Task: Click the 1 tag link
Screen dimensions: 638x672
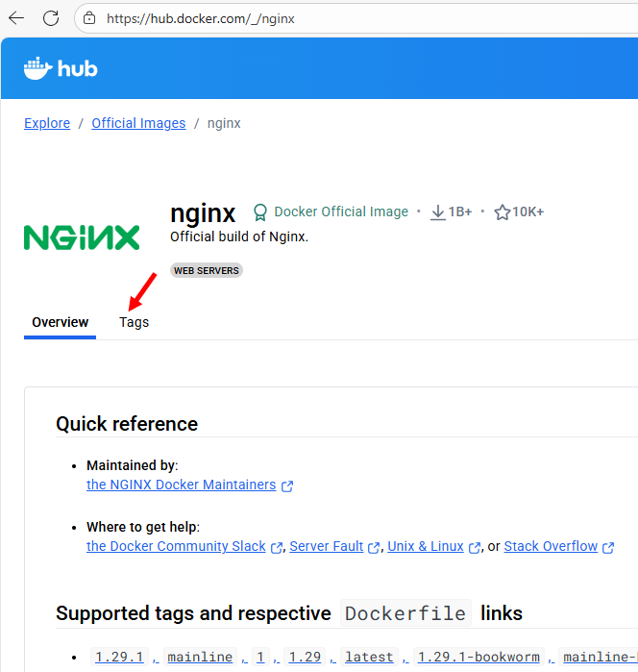Action: click(260, 657)
